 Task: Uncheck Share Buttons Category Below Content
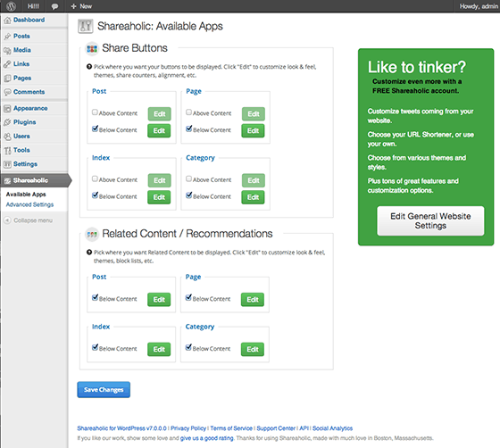188,195
